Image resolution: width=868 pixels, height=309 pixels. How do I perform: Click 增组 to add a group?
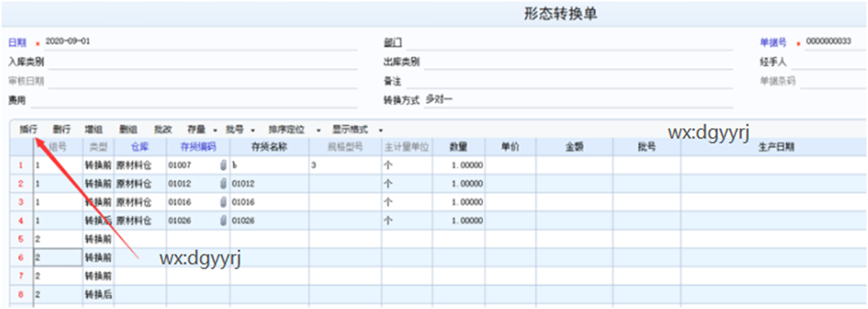(x=94, y=130)
